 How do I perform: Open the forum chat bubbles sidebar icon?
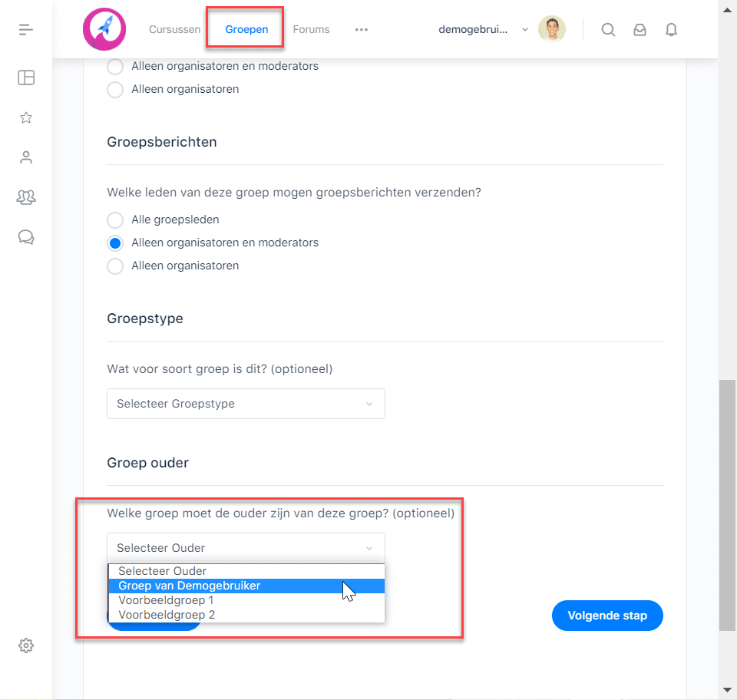26,236
